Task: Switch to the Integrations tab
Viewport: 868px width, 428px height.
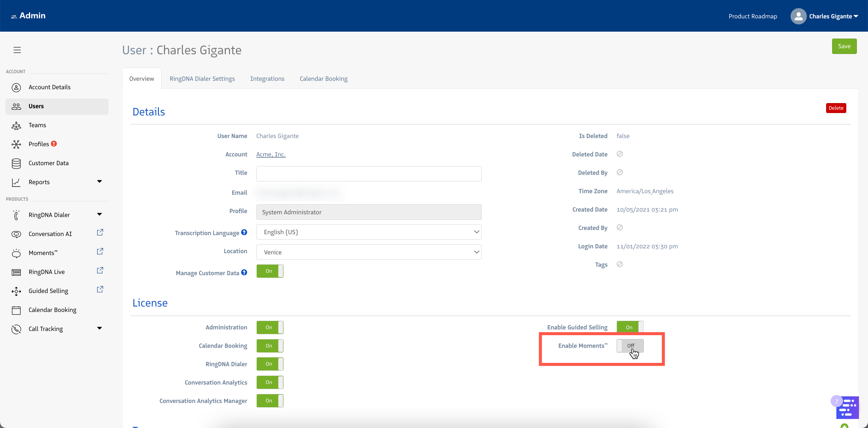Action: click(x=267, y=79)
